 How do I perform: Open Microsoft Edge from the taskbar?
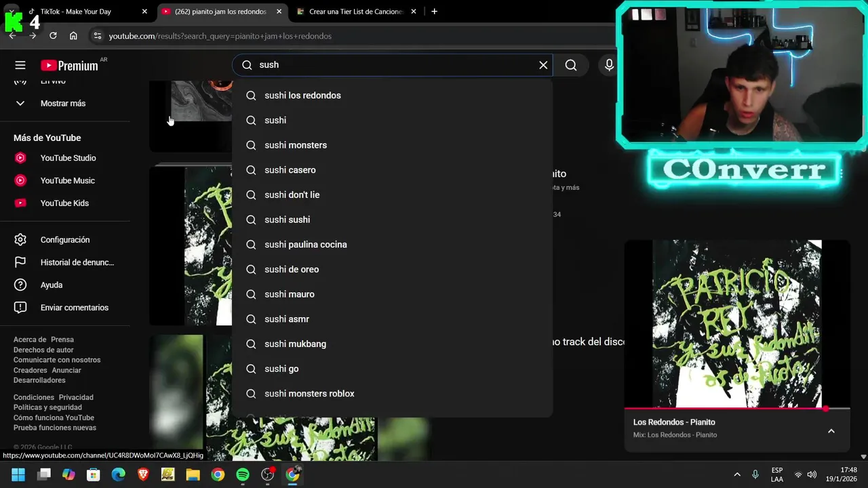[x=118, y=474]
